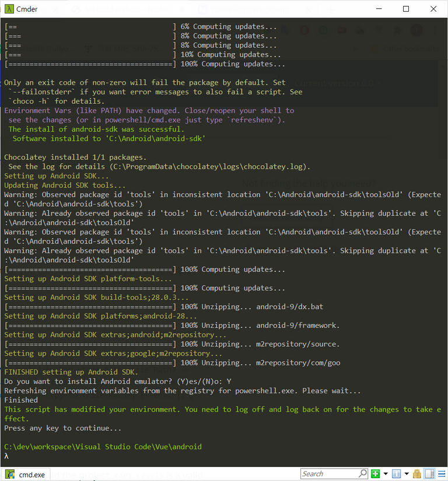The image size is (448, 481).
Task: Click the Cmder lambda icon in title bar
Action: click(x=9, y=9)
